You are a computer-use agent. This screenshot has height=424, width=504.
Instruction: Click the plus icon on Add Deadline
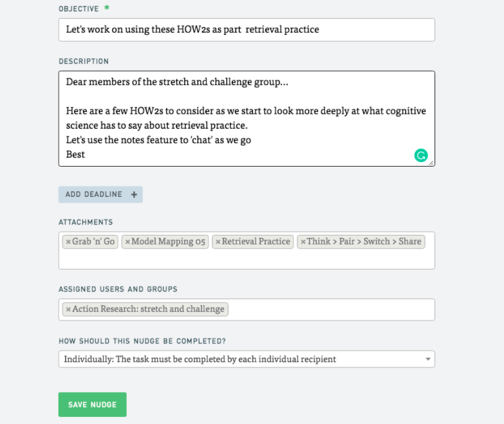click(x=134, y=195)
